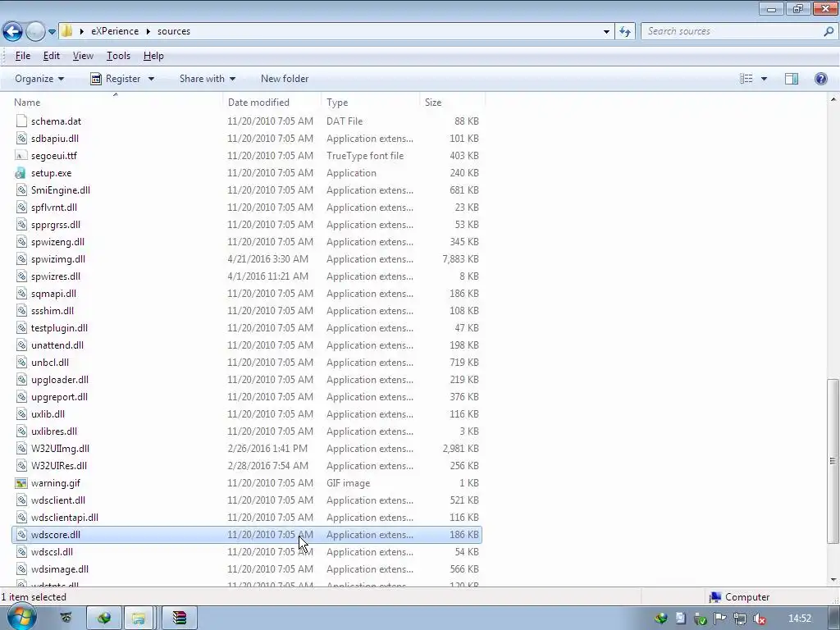Select the file named upgreport.dll
The image size is (840, 630).
59,397
